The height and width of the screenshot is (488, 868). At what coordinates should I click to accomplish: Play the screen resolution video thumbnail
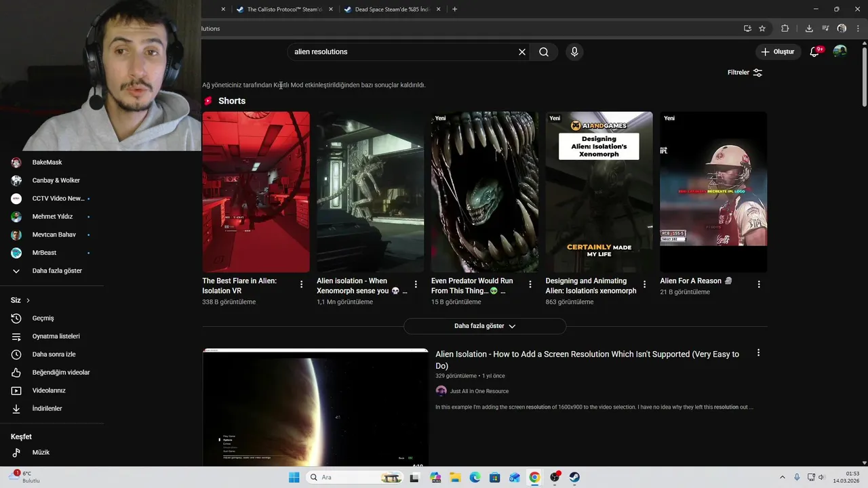click(x=315, y=408)
